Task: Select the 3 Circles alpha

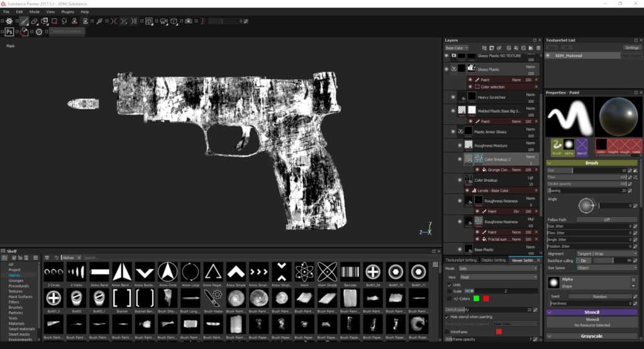Action: 54,272
